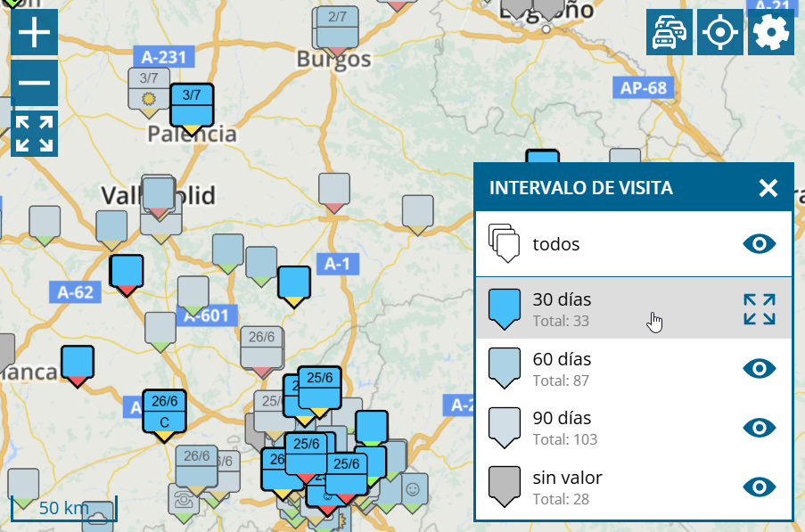Click the bright blue 30 días pin swatch

(x=505, y=308)
